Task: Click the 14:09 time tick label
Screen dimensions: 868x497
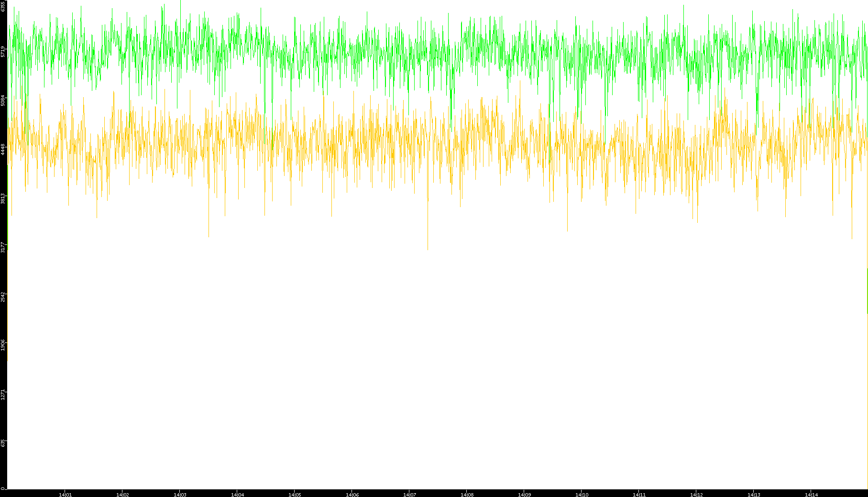Action: click(x=524, y=495)
